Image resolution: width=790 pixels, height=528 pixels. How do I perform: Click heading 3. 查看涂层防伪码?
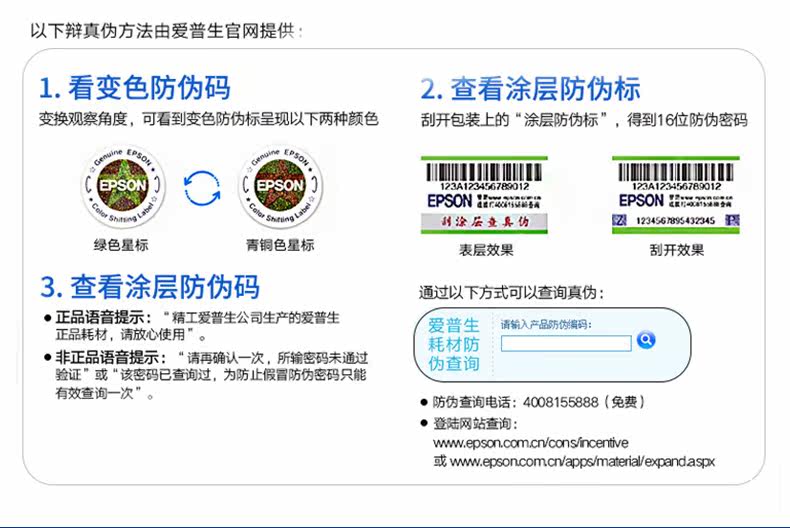tap(150, 287)
